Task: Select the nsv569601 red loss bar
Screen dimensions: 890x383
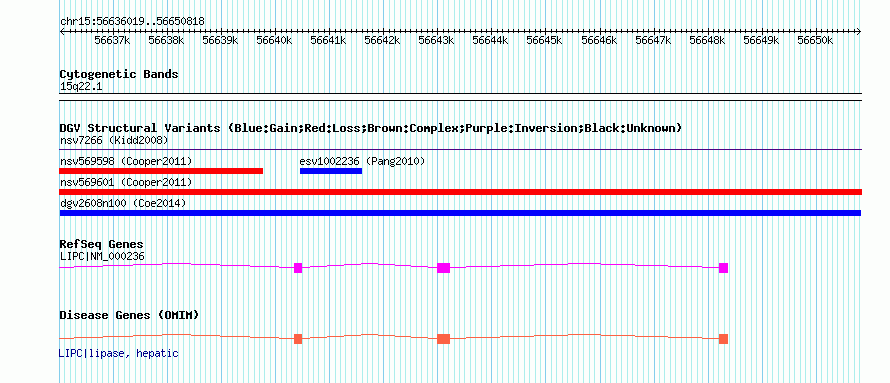Action: [x=461, y=192]
